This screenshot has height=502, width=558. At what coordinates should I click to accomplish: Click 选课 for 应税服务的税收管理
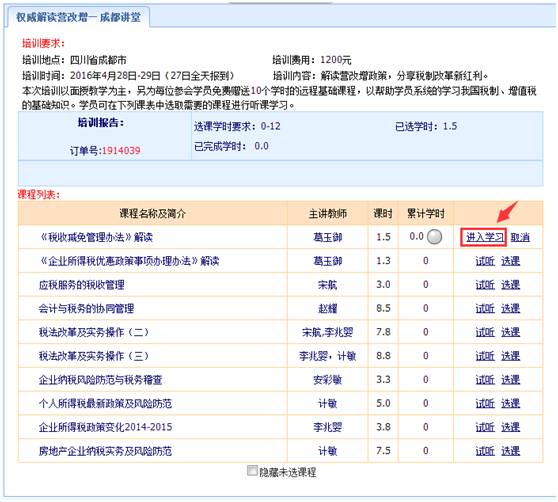pos(511,285)
